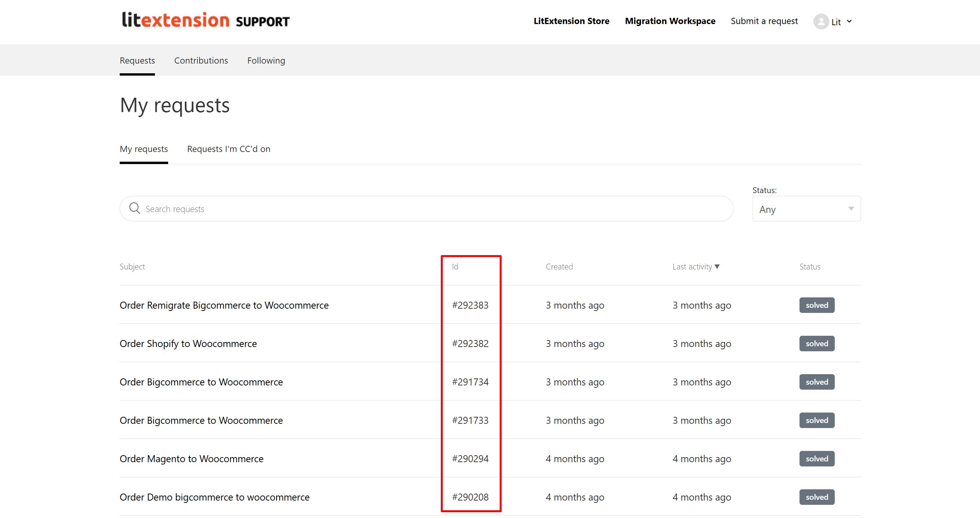980x518 pixels.
Task: Click the Created date for request #292383
Action: pyautogui.click(x=575, y=305)
